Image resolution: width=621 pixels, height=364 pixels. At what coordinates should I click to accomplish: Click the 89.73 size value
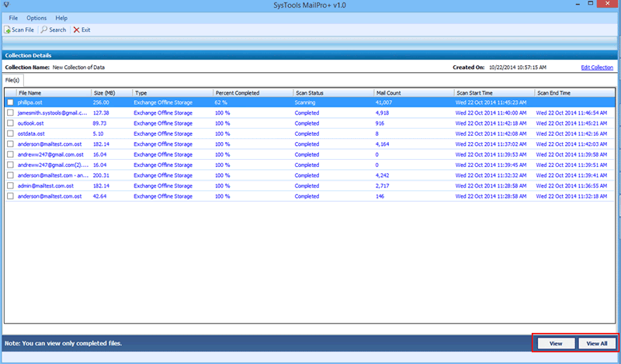pyautogui.click(x=99, y=123)
